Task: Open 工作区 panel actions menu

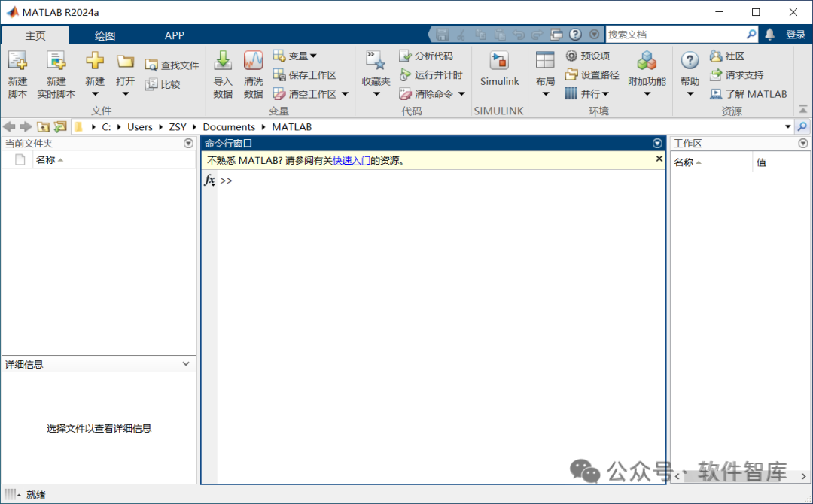Action: tap(802, 144)
